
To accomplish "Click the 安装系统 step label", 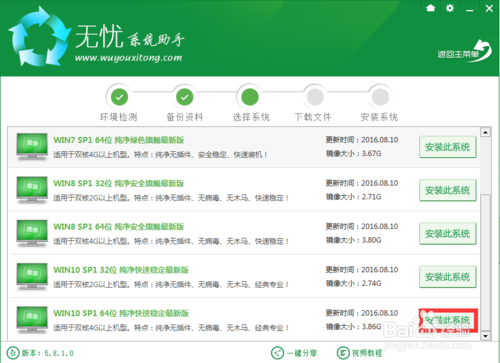I will click(x=379, y=117).
